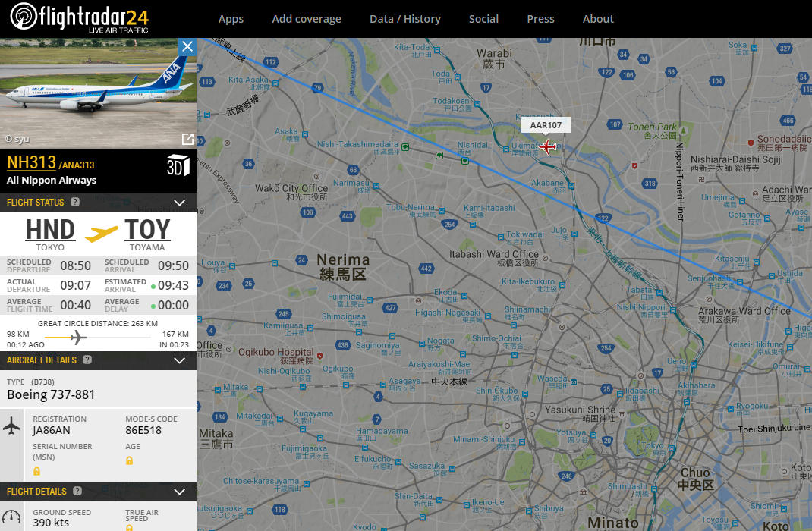812x531 pixels.
Task: Click the aircraft silhouette icon
Action: 11,426
